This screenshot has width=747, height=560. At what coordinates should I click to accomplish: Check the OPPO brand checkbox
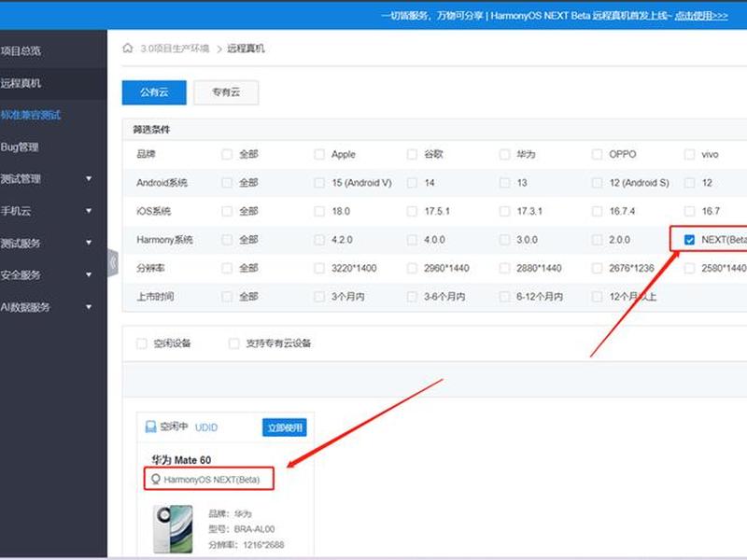tap(597, 154)
